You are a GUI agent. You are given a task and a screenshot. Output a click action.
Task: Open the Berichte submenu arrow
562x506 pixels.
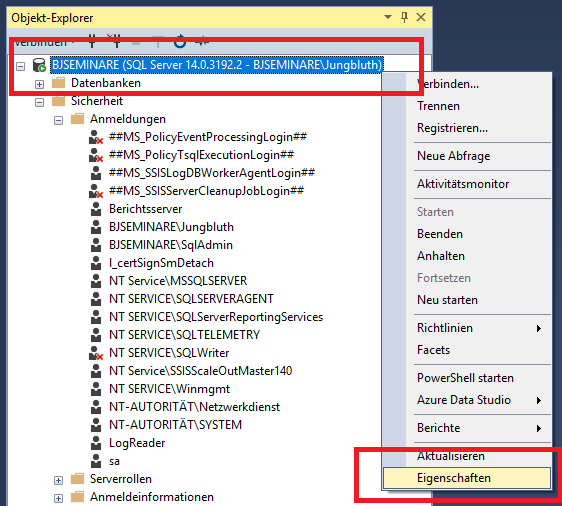tap(539, 428)
